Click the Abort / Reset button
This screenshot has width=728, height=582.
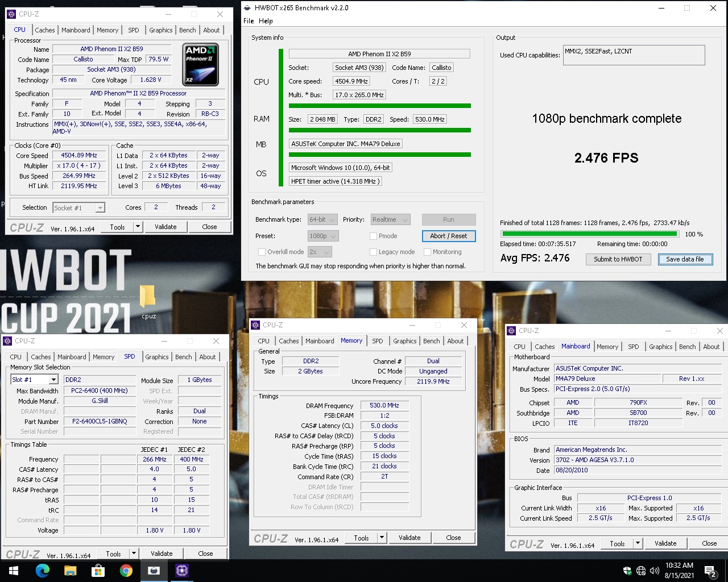point(449,236)
